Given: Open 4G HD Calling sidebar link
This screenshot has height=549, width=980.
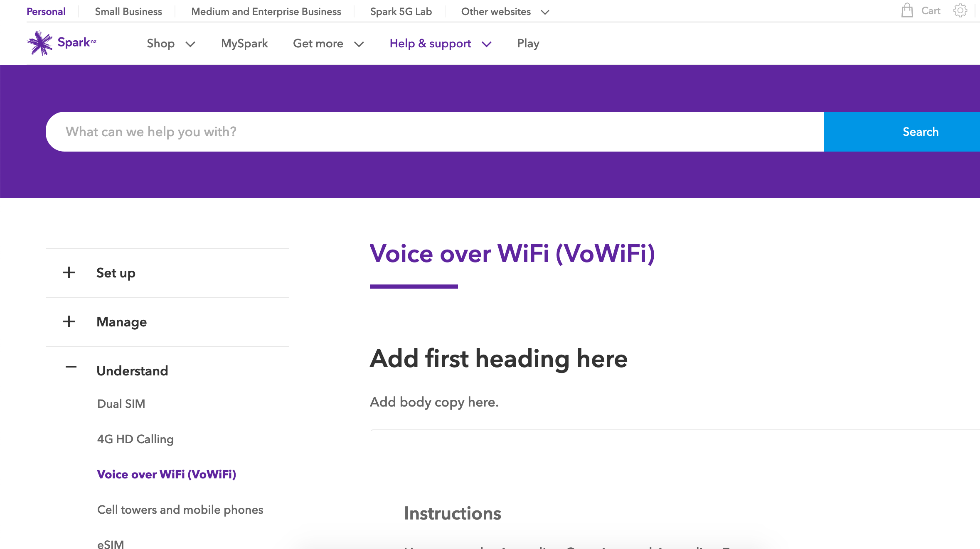Looking at the screenshot, I should pos(135,439).
